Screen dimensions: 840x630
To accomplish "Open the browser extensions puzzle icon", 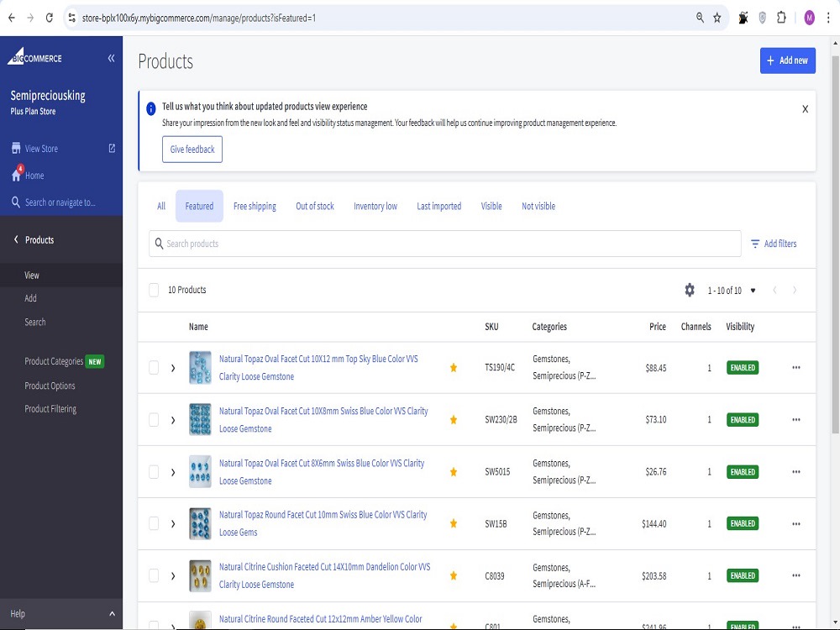I will (x=781, y=18).
